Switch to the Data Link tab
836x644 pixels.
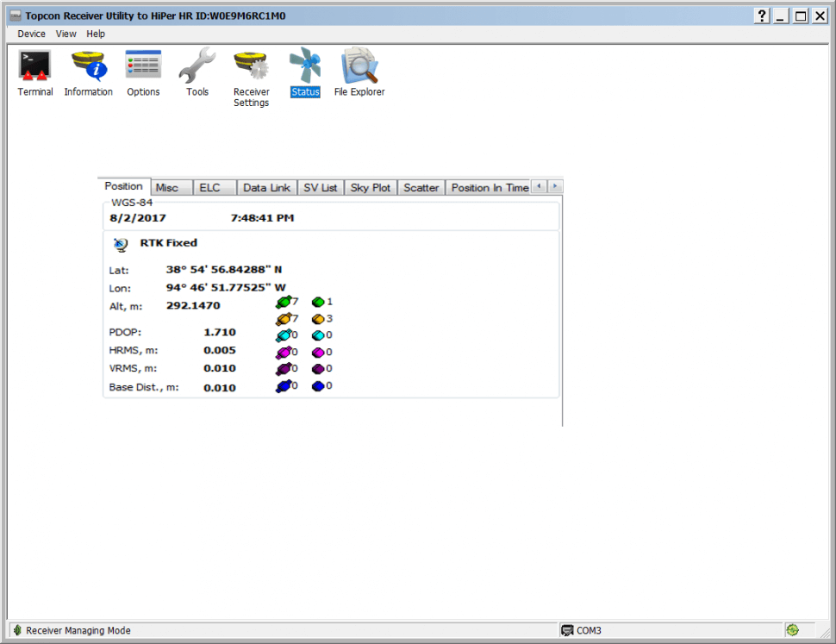point(266,188)
